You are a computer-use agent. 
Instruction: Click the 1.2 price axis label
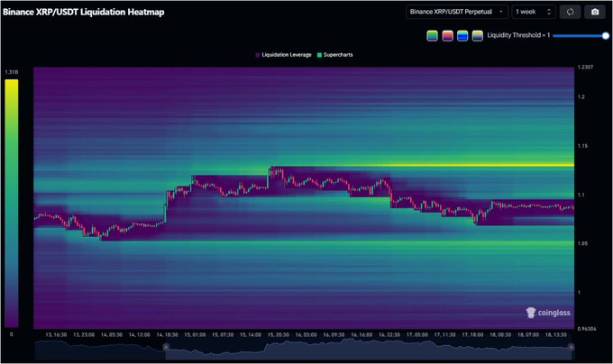(x=581, y=97)
